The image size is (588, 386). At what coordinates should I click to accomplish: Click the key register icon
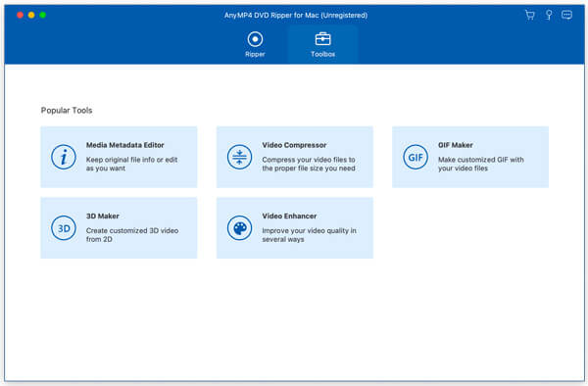coord(549,15)
